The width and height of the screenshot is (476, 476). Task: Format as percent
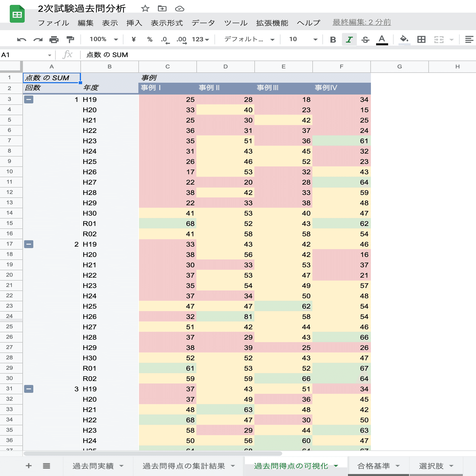click(x=150, y=39)
